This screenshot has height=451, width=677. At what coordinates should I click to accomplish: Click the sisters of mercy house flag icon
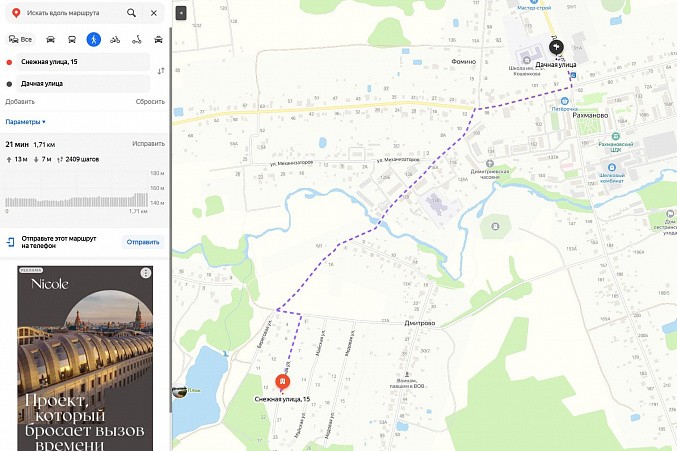(670, 214)
